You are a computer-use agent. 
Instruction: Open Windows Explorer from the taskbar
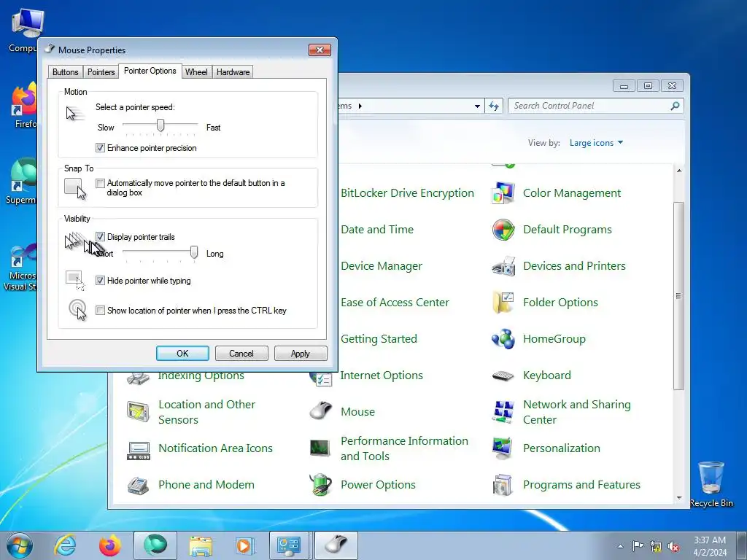201,545
